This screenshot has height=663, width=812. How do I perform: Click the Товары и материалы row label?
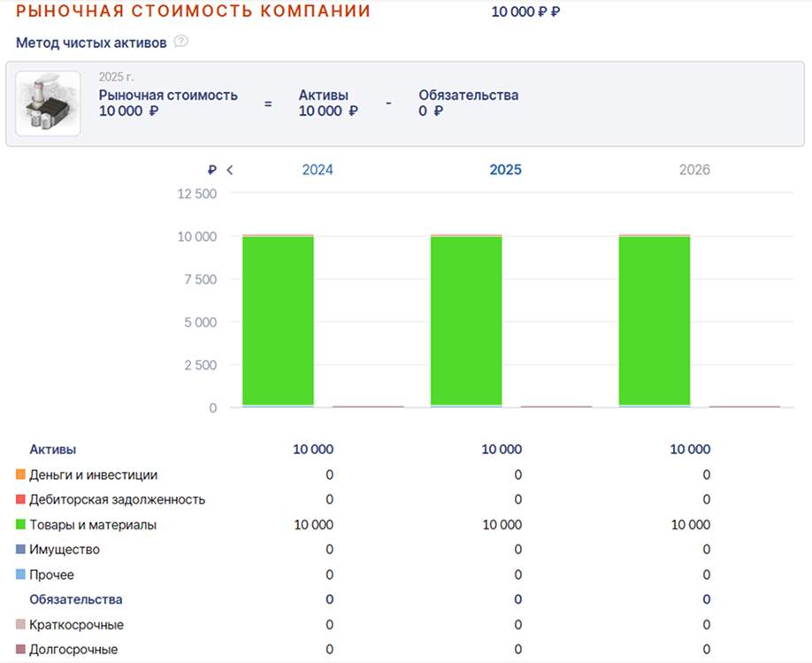pos(93,525)
